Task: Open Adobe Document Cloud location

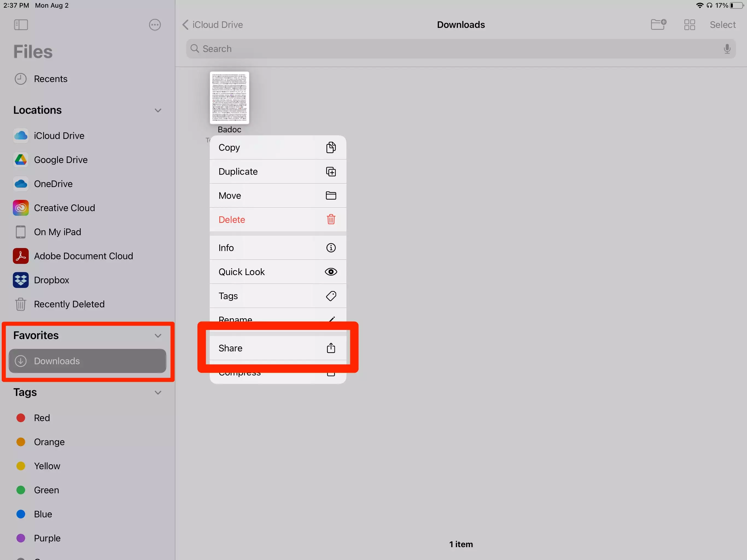Action: pos(83,256)
